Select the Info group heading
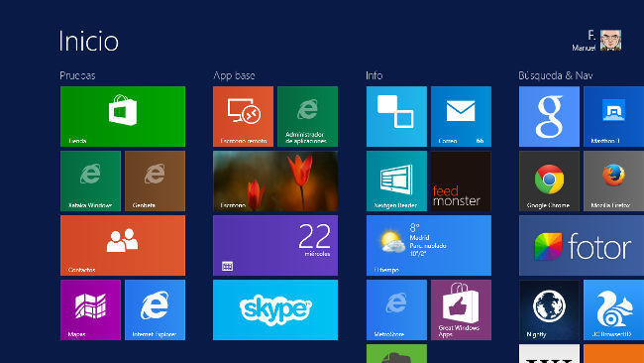 pyautogui.click(x=375, y=75)
